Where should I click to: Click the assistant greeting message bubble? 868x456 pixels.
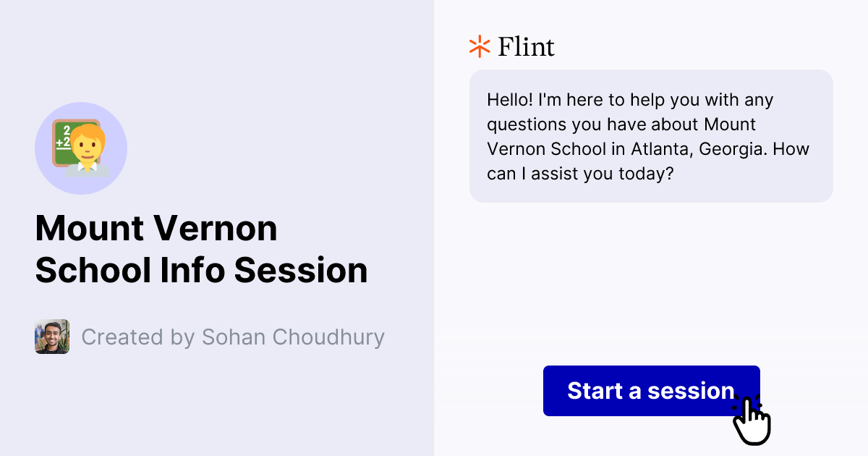point(651,136)
